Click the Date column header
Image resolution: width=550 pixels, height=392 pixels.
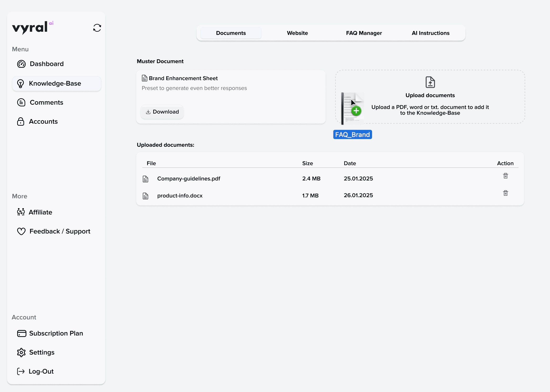tap(350, 163)
